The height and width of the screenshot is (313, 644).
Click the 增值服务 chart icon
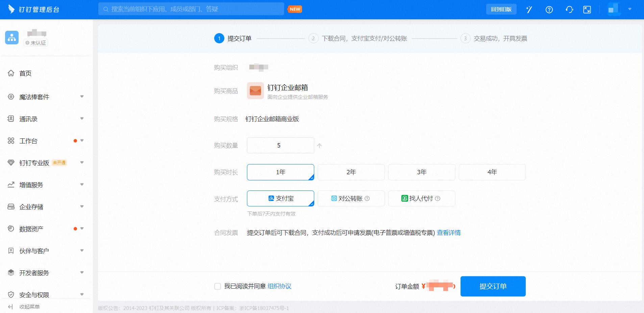click(11, 185)
